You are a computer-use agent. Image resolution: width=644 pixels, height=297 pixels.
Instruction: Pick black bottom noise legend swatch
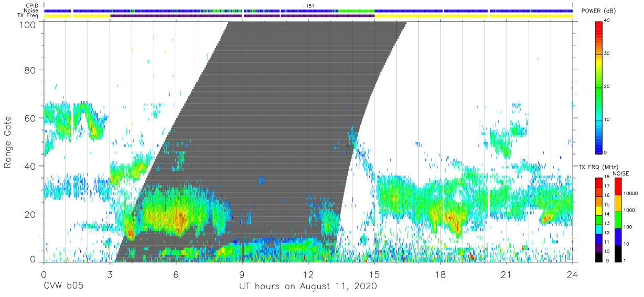tap(618, 252)
